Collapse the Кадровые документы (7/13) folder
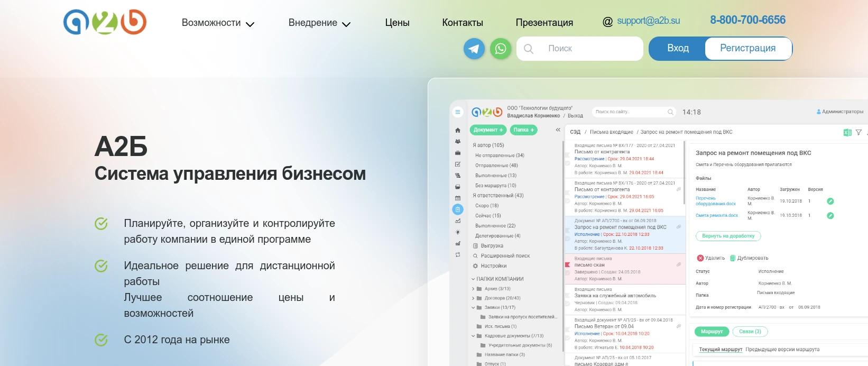868x366 pixels. tap(473, 336)
